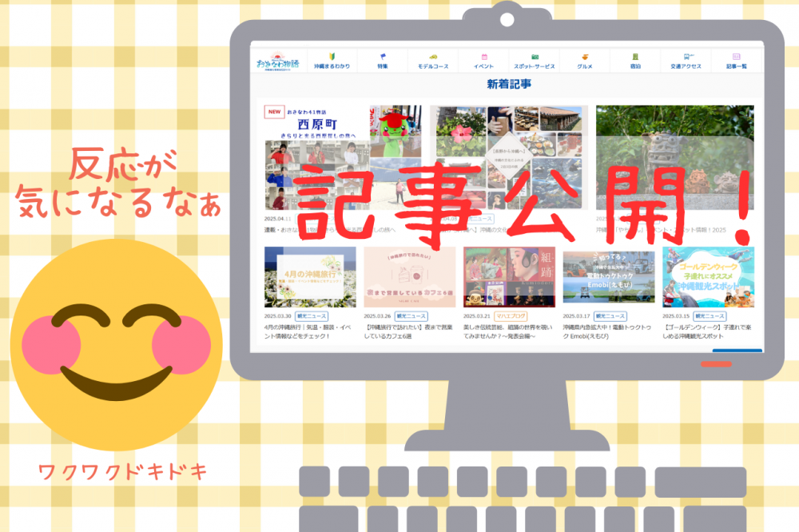Select the 特集 flag icon
Image resolution: width=799 pixels, height=532 pixels.
382,58
